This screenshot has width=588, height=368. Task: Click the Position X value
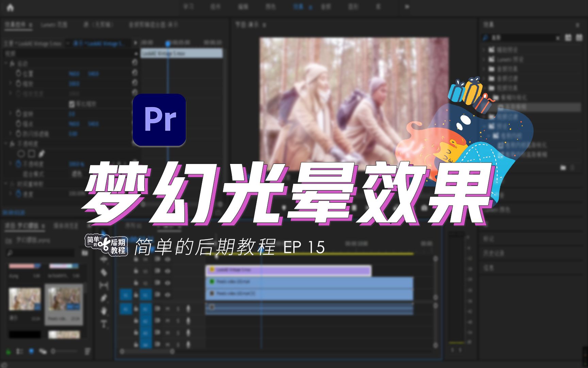[x=74, y=74]
